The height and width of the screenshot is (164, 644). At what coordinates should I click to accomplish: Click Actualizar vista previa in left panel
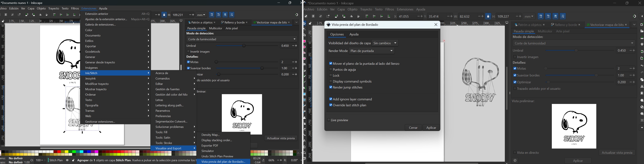point(281,138)
